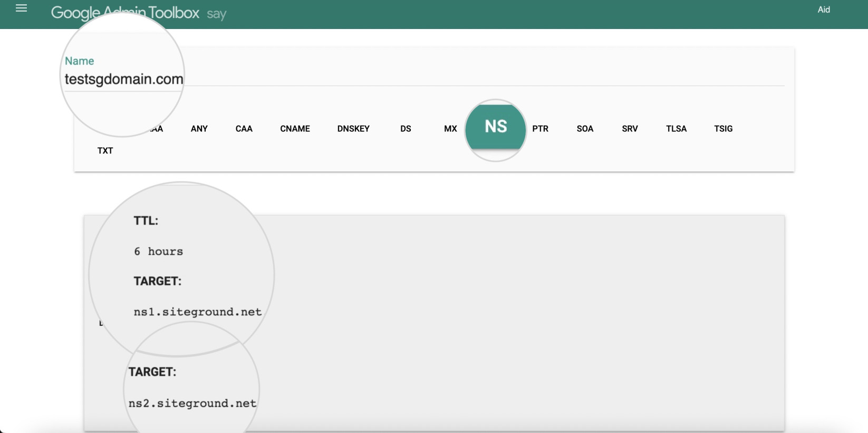Click the ns2.siteground.net target value

pos(192,403)
